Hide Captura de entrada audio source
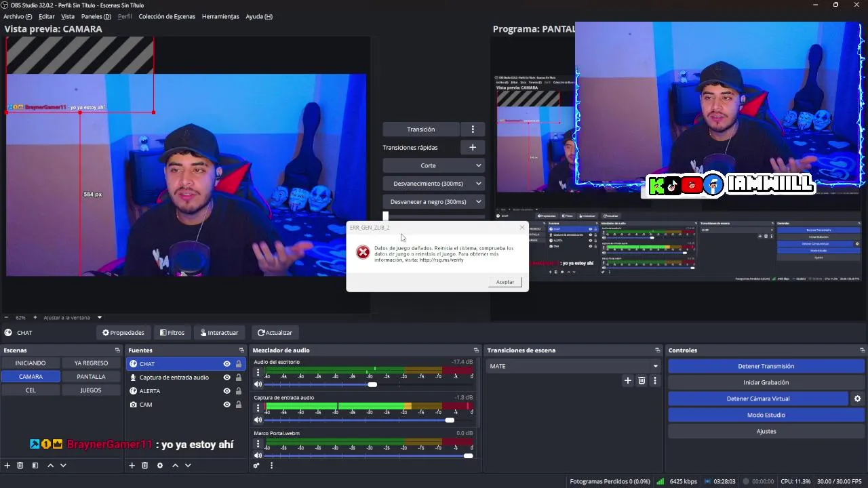Viewport: 868px width, 488px height. (x=226, y=378)
